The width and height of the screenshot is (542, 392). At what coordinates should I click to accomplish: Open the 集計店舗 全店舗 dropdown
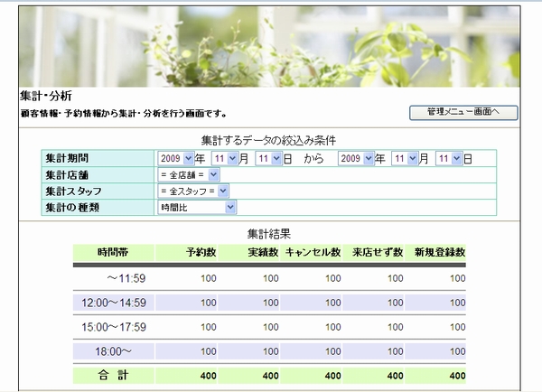click(188, 174)
